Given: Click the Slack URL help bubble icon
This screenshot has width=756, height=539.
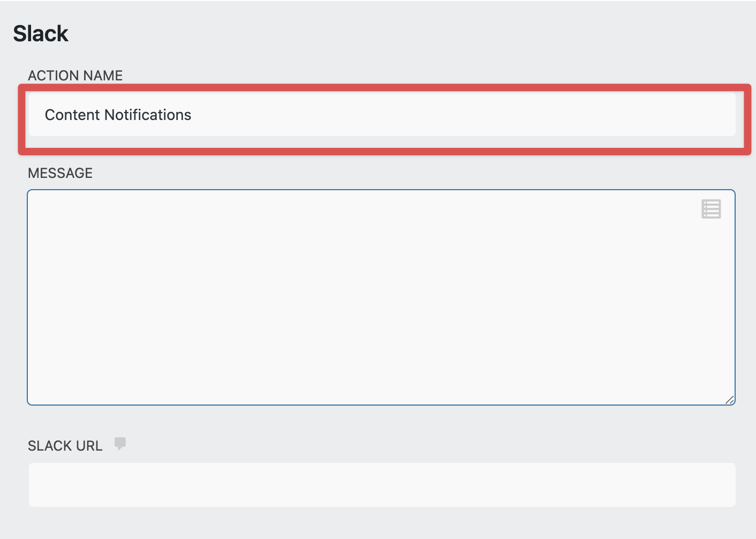Looking at the screenshot, I should pyautogui.click(x=120, y=444).
